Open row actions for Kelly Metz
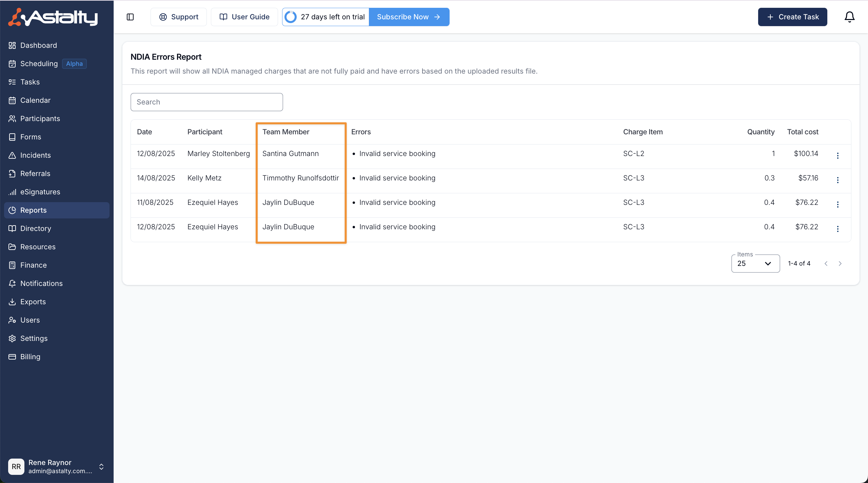The image size is (868, 483). pos(837,180)
